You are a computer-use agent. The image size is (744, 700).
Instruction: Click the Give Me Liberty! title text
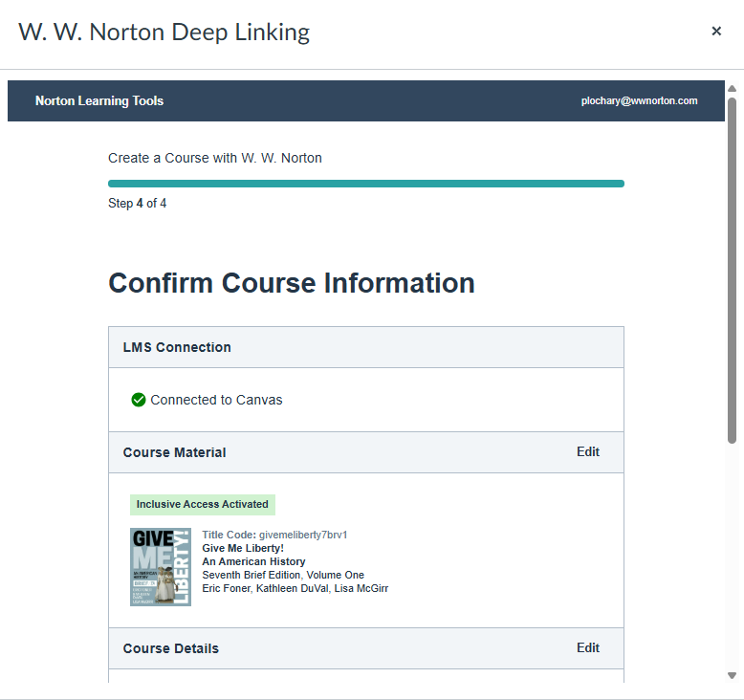tap(243, 548)
